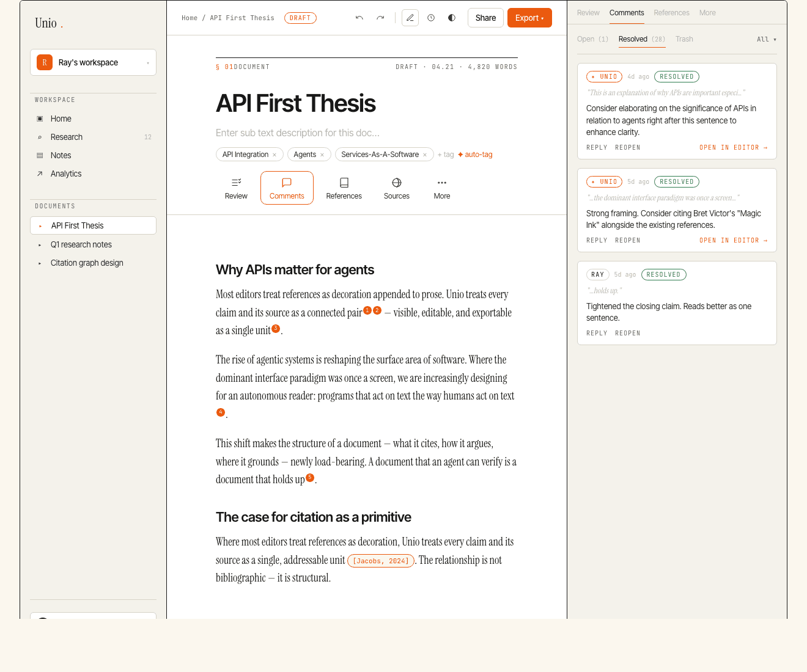Open Analytics in sidebar

coord(93,173)
